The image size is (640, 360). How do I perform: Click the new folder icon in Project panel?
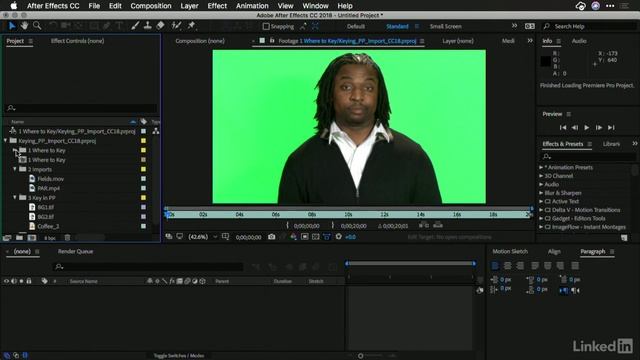coord(19,238)
